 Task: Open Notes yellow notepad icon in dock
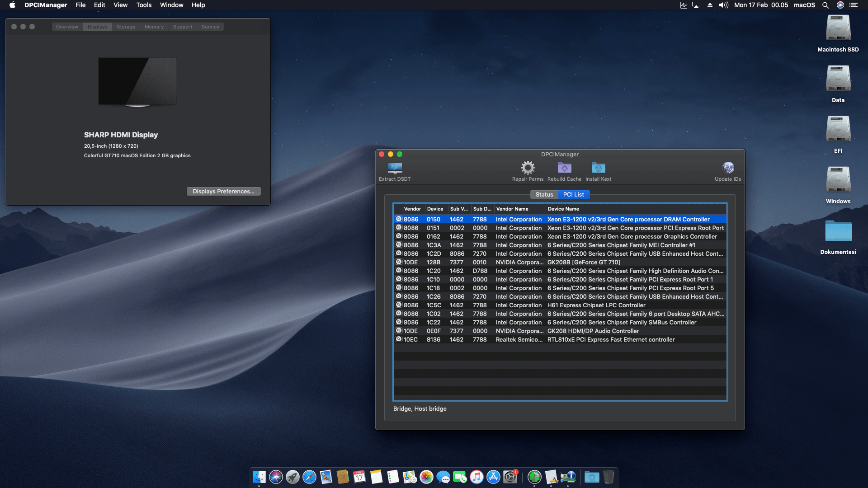point(376,477)
